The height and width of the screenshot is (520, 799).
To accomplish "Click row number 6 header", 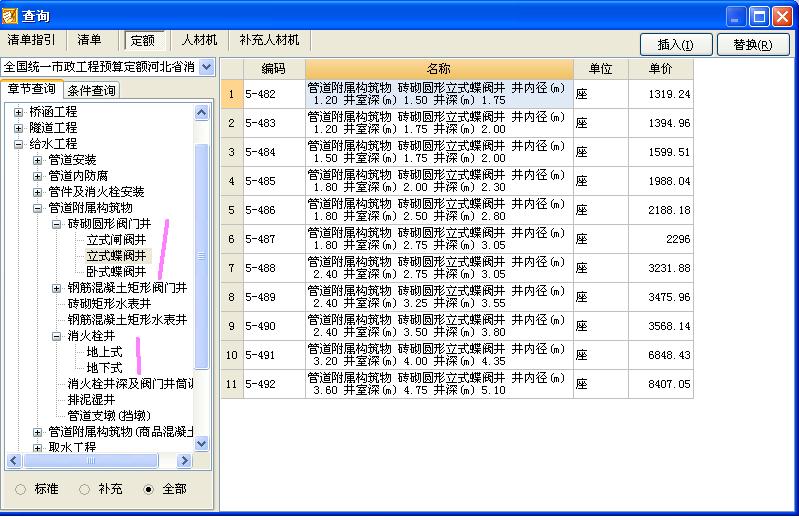I will (232, 239).
